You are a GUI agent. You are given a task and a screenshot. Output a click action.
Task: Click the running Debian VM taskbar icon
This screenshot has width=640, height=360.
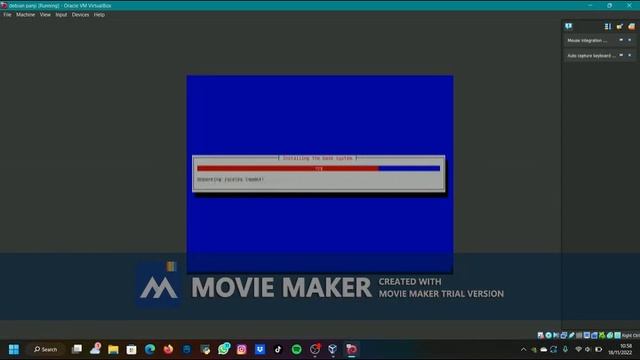coord(351,349)
